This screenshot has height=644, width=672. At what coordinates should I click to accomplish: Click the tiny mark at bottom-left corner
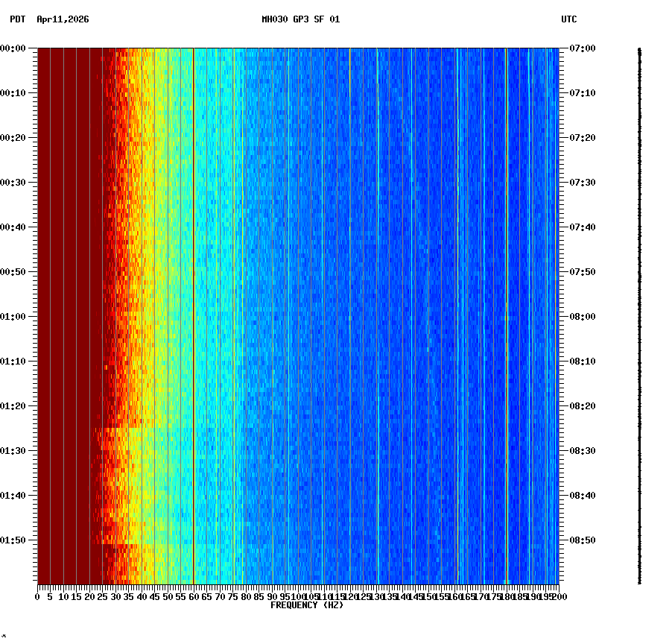coord(4,637)
